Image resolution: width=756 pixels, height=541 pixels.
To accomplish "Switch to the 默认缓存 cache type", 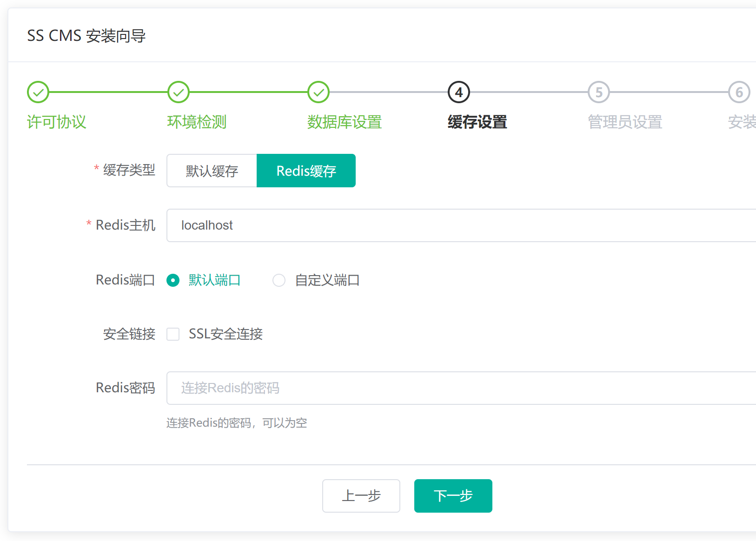I will 212,171.
